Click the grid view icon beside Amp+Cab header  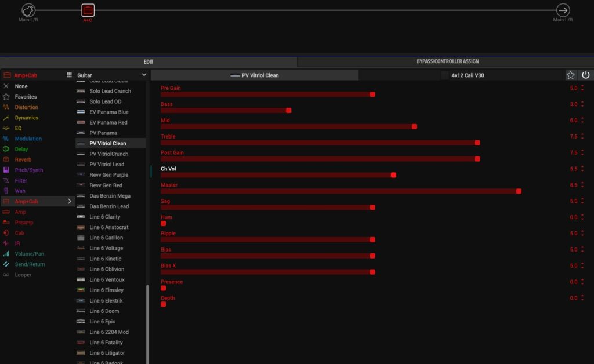pyautogui.click(x=69, y=75)
